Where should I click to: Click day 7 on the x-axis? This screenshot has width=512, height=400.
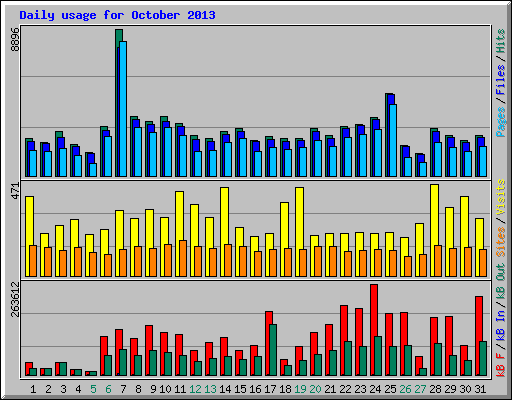pyautogui.click(x=123, y=389)
